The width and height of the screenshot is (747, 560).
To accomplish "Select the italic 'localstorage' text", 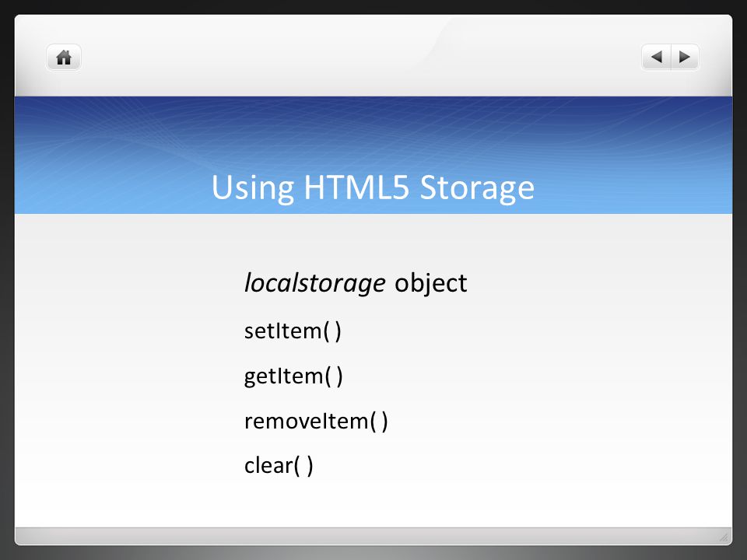I will tap(315, 283).
